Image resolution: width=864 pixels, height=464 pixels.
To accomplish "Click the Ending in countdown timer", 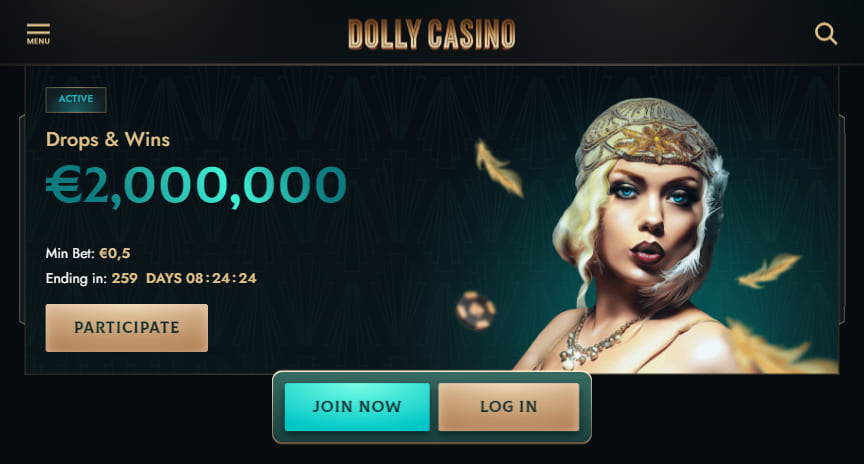I will pos(151,278).
